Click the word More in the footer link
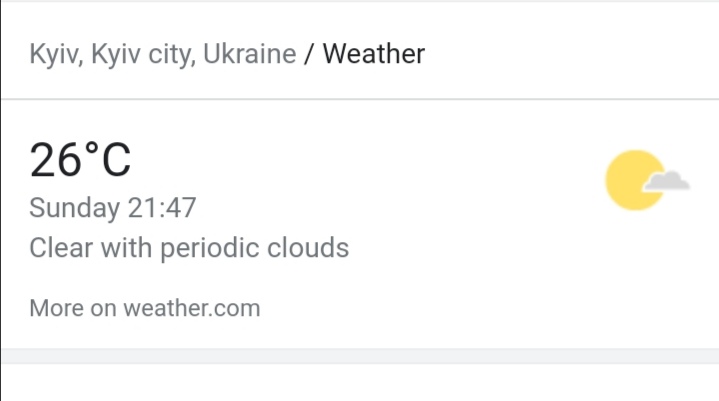 [x=56, y=308]
